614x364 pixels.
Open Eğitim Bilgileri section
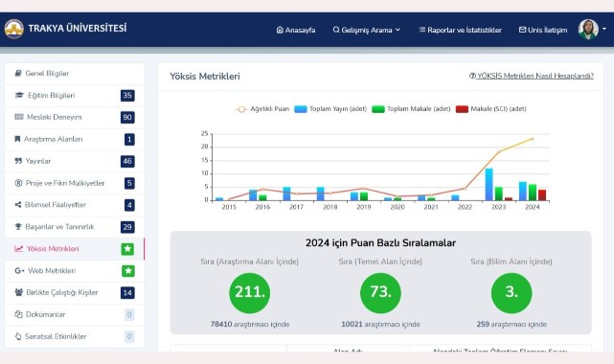[x=75, y=96]
